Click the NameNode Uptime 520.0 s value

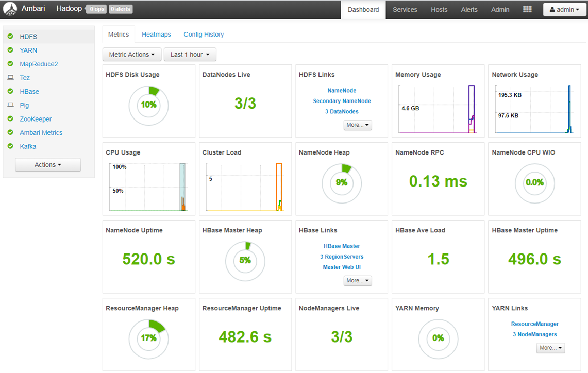coord(149,259)
